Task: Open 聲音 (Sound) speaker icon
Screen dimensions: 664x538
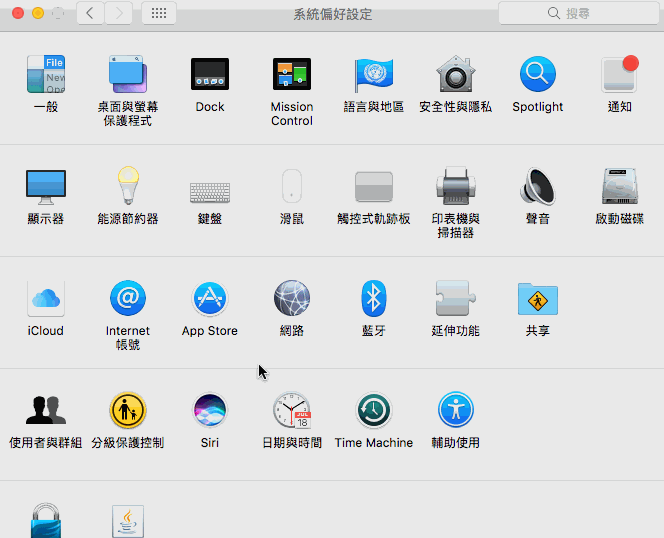Action: point(538,186)
